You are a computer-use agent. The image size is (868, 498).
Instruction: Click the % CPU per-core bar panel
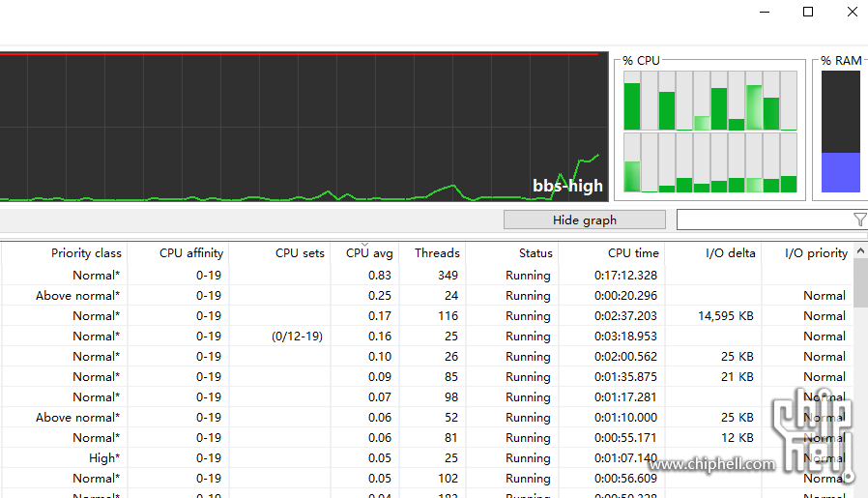710,132
